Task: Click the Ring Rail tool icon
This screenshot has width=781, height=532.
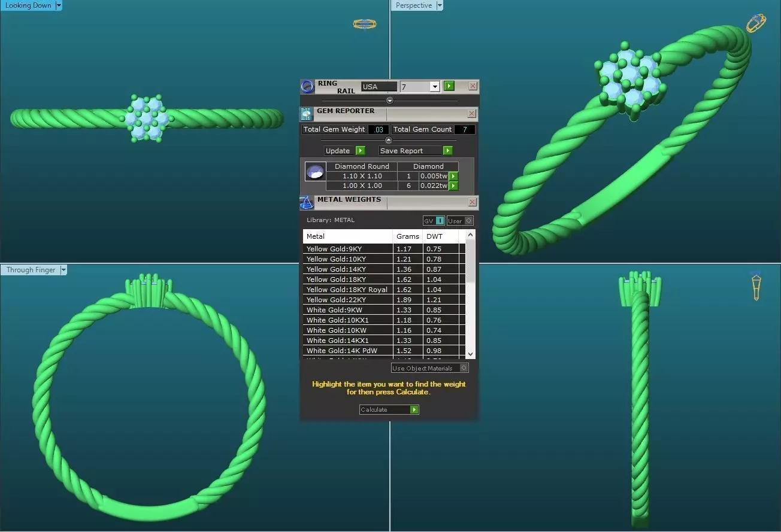Action: 307,87
